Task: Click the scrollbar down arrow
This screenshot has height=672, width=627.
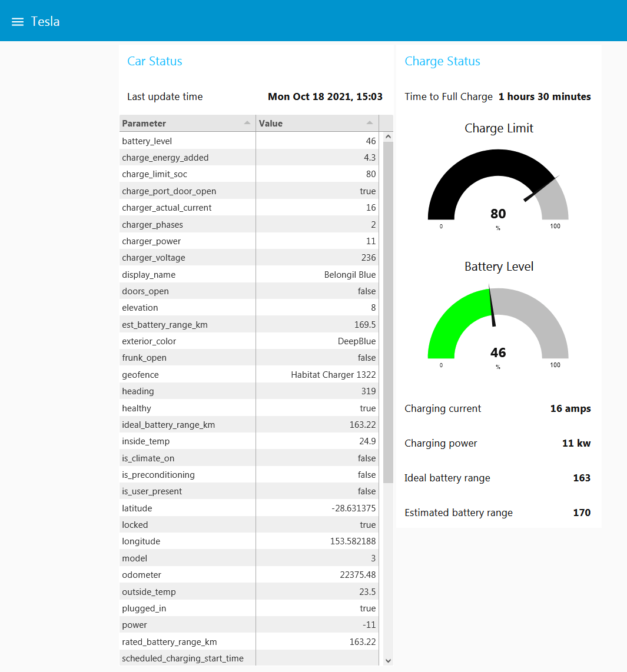Action: pos(387,661)
